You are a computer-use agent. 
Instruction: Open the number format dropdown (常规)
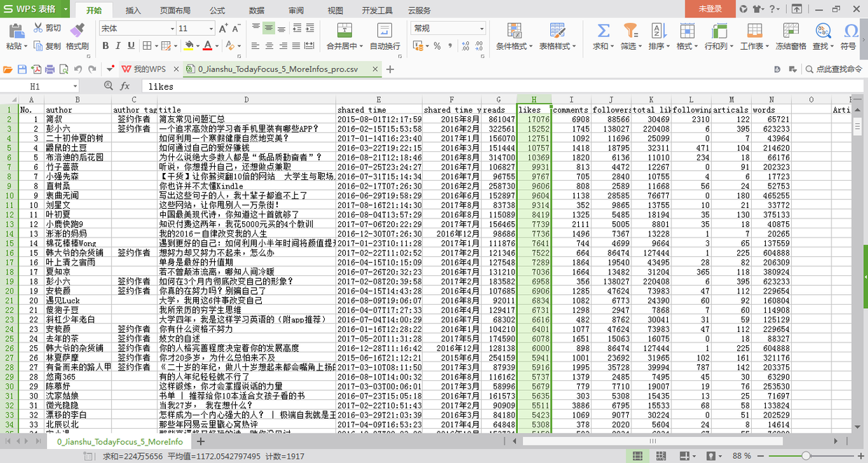click(x=482, y=29)
